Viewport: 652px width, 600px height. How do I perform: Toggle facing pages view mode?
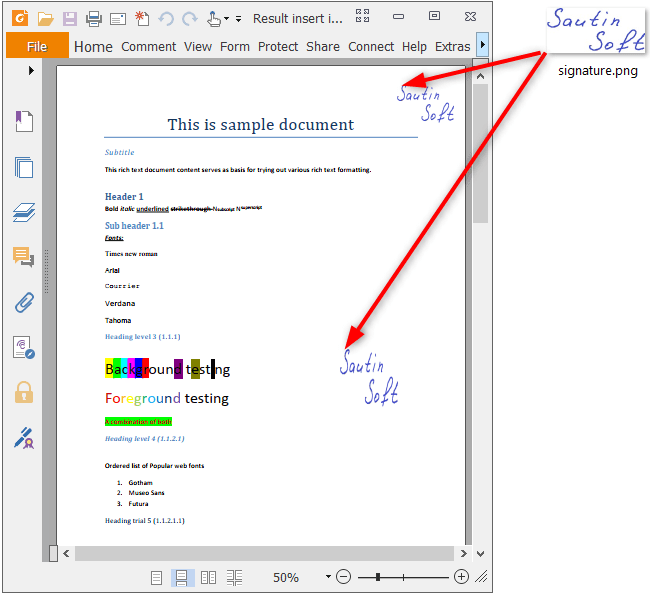click(x=208, y=577)
